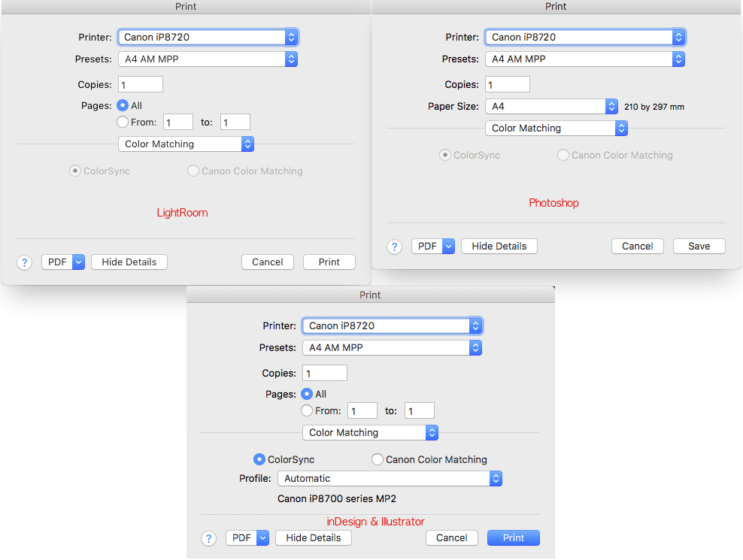Image resolution: width=743 pixels, height=560 pixels.
Task: Click the "to:" page field in inDesign dialog
Action: pyautogui.click(x=419, y=410)
